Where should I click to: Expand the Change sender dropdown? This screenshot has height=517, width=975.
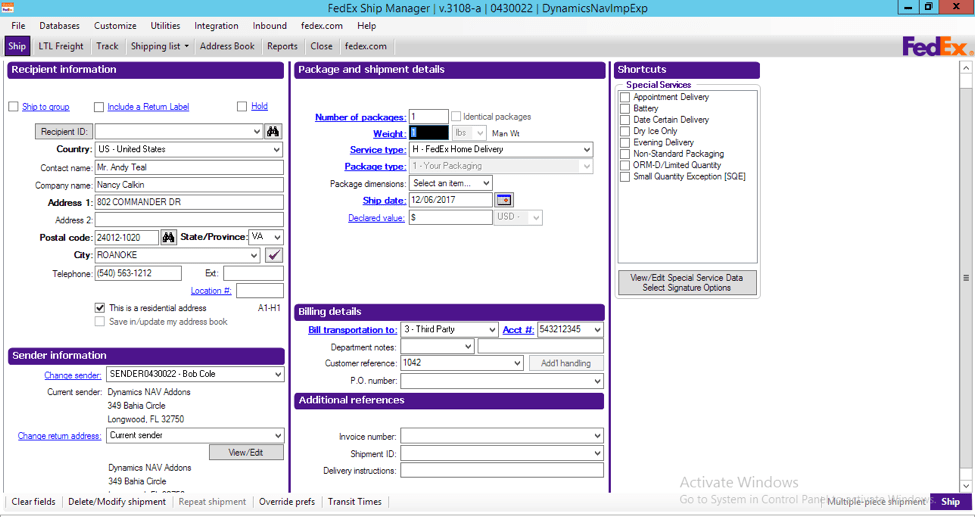pos(278,374)
